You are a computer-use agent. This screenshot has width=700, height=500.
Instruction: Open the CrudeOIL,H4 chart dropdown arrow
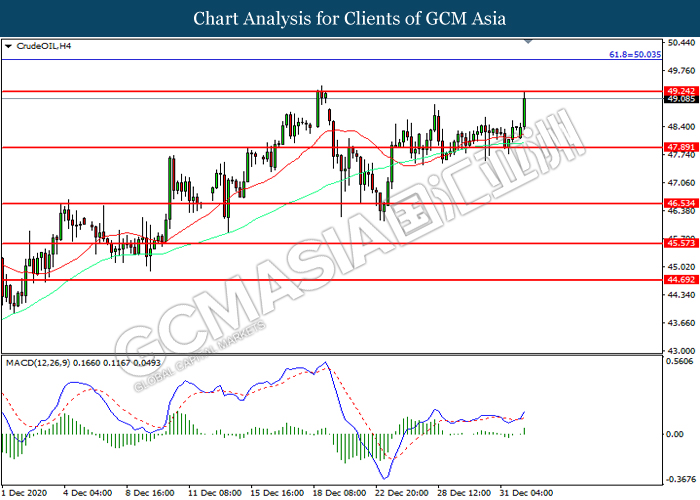click(8, 46)
